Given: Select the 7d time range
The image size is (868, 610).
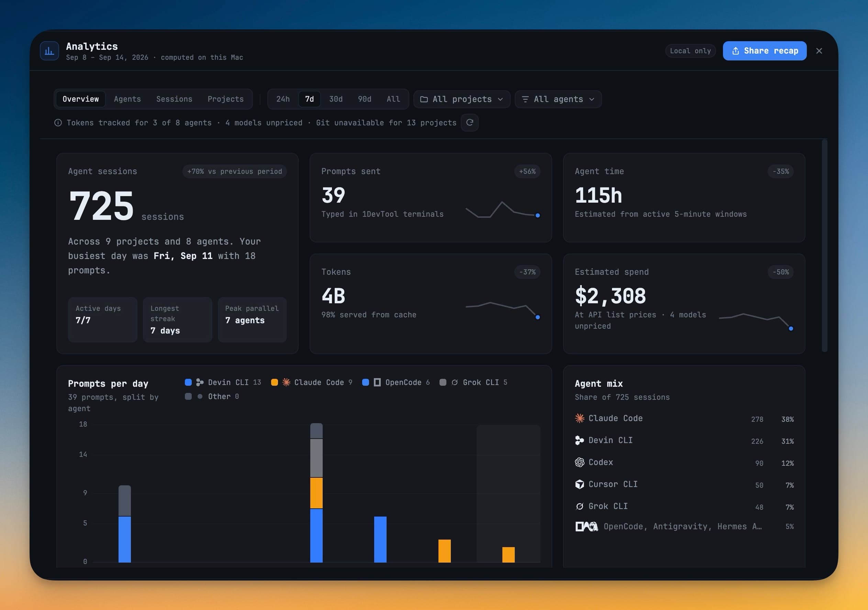Looking at the screenshot, I should tap(310, 99).
